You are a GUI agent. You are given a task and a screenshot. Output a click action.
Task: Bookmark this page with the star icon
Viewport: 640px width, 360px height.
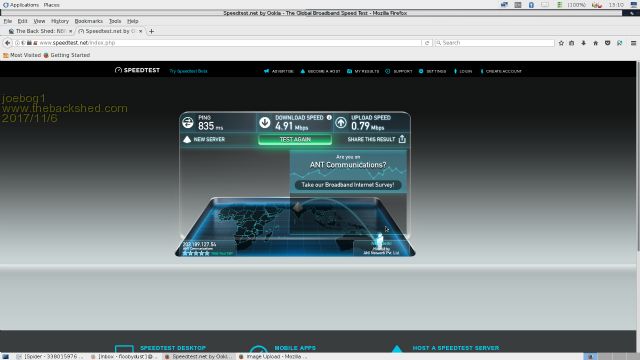(561, 43)
